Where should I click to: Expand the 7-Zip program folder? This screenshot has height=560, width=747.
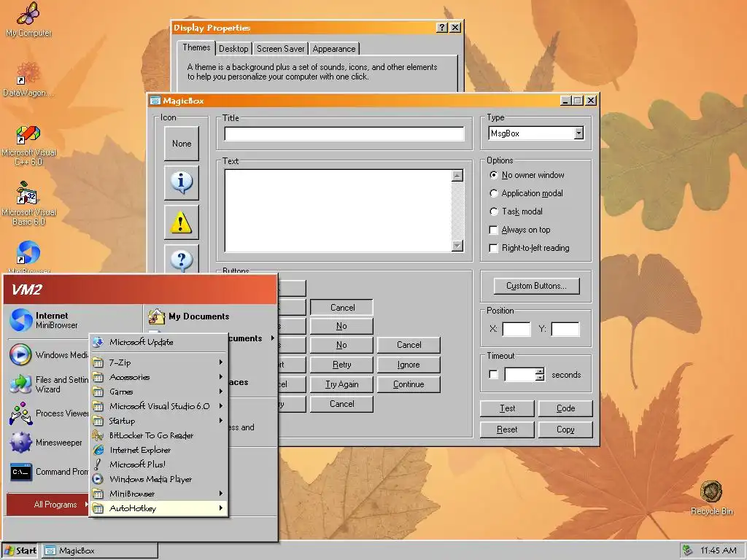(158, 362)
